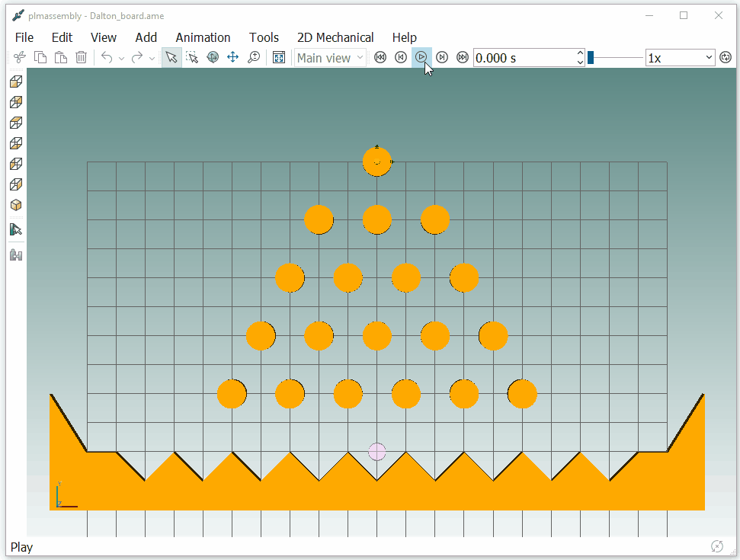Select the orbit rotate tool
The height and width of the screenshot is (560, 740).
pos(213,57)
